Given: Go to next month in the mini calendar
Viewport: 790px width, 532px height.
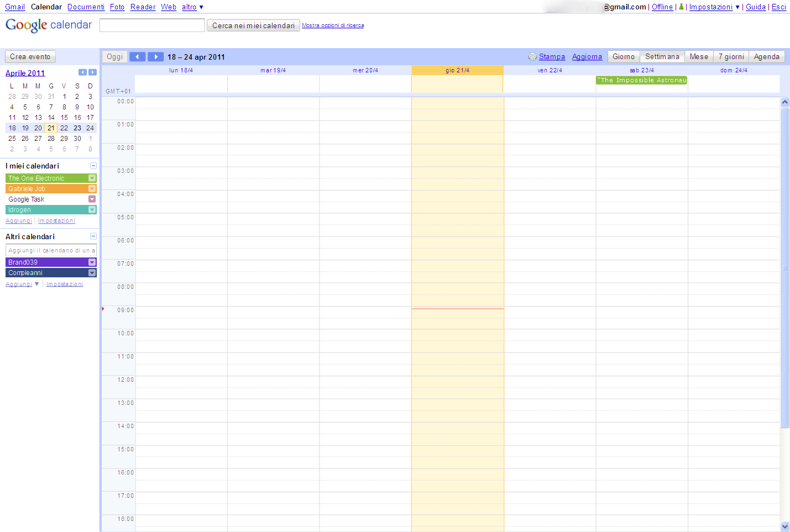Looking at the screenshot, I should pyautogui.click(x=92, y=72).
